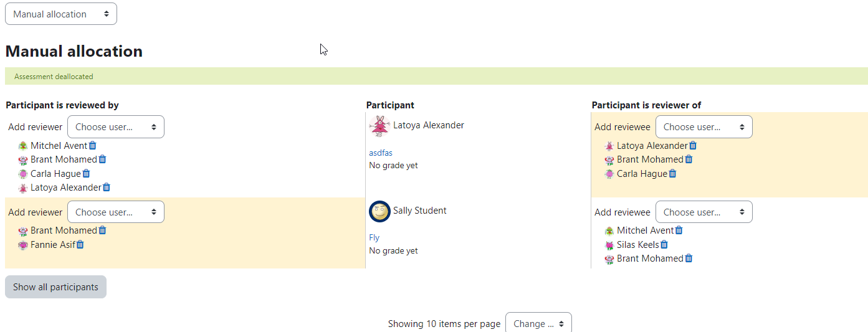868x332 pixels.
Task: Open the Fly submission link
Action: point(374,237)
